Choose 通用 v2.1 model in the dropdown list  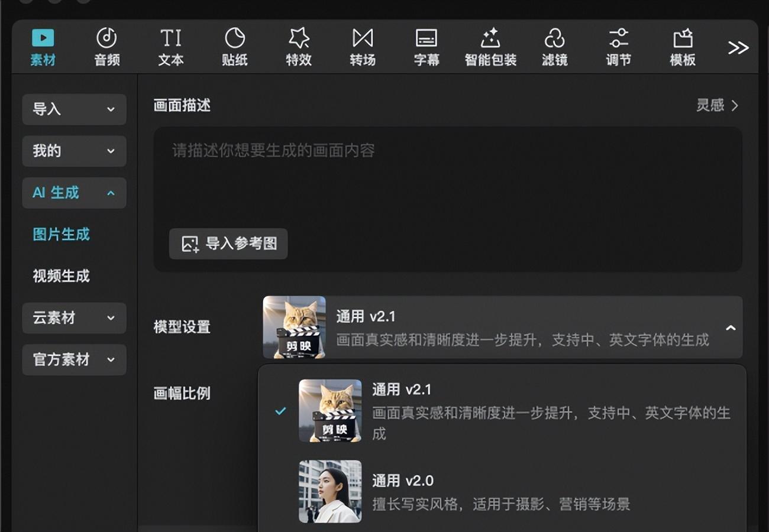503,411
